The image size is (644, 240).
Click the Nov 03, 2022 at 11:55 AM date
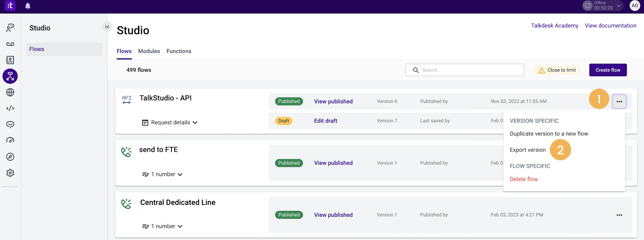point(519,101)
